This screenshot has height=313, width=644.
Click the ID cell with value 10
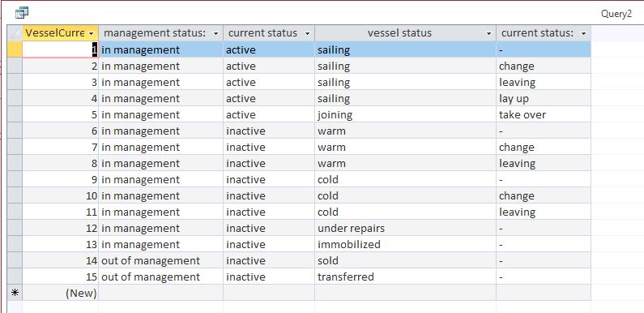[x=61, y=195]
